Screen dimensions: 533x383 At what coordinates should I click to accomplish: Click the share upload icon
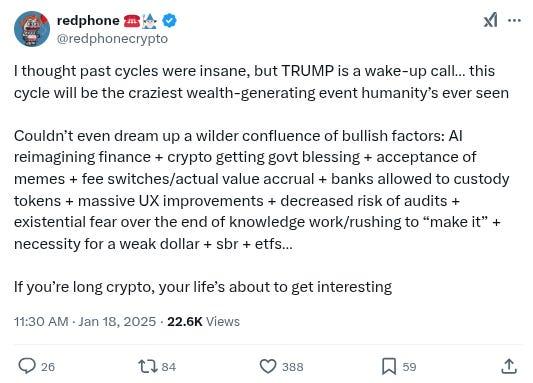pos(509,366)
